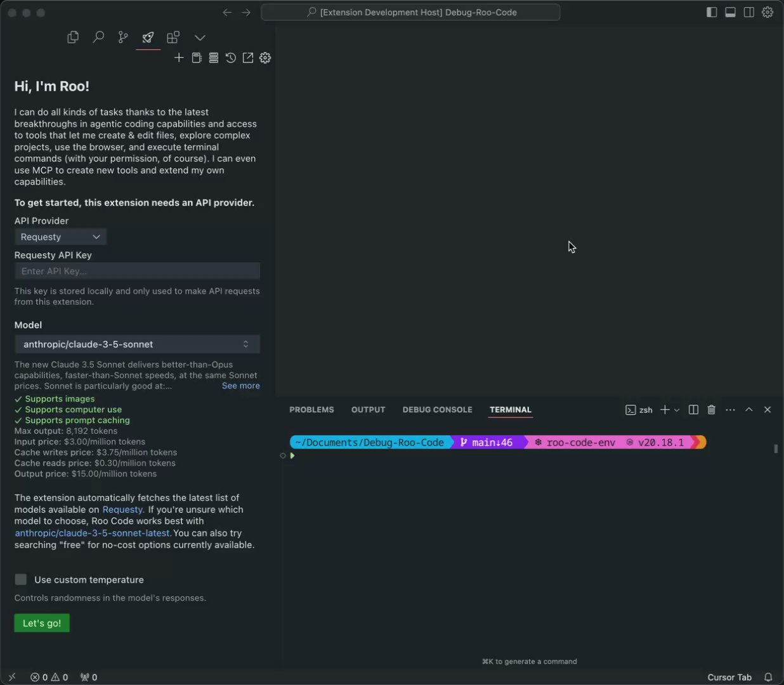Select the TERMINAL tab

(x=511, y=410)
